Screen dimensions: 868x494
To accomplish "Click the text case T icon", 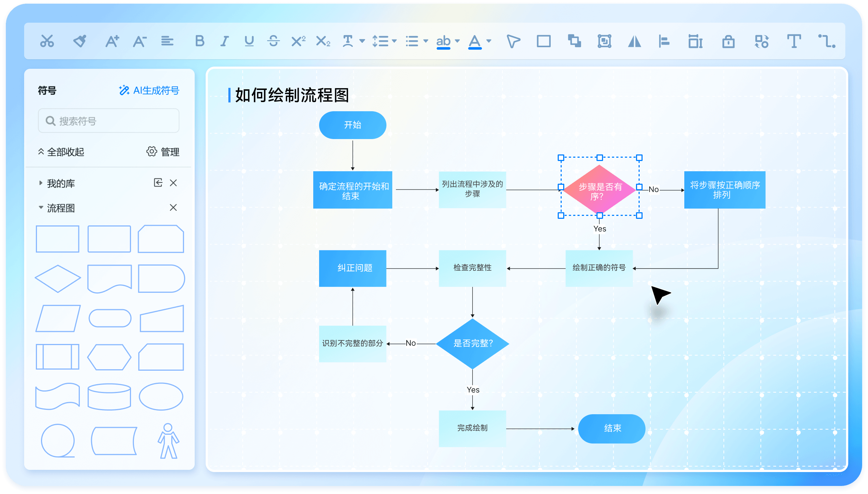I will pos(348,41).
